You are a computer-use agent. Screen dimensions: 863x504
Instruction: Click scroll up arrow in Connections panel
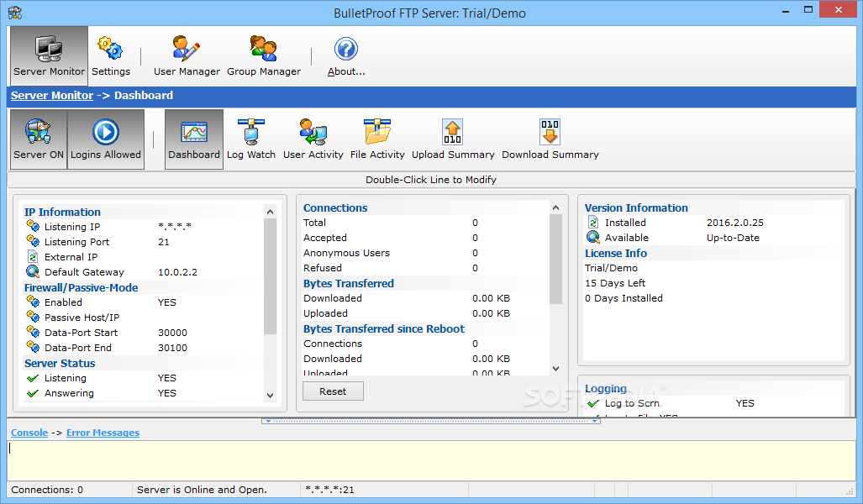(x=556, y=207)
